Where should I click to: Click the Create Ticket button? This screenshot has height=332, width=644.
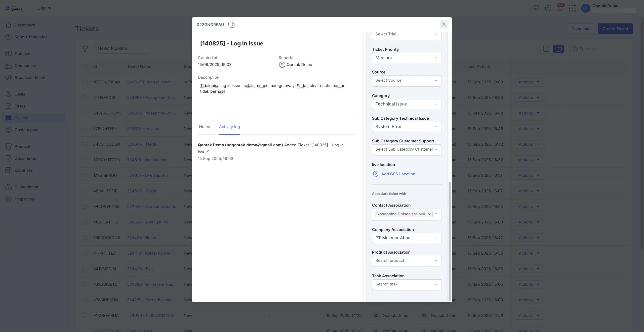[615, 28]
